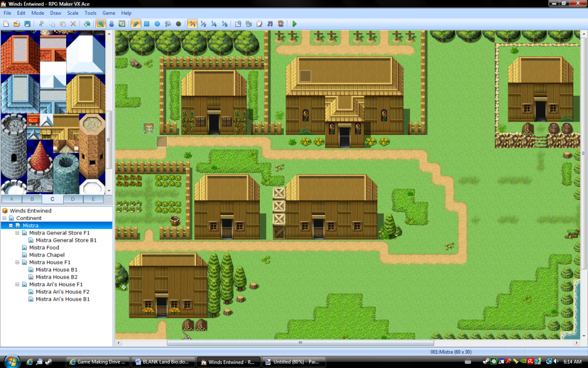Click the Paste clipboard icon

[63, 24]
